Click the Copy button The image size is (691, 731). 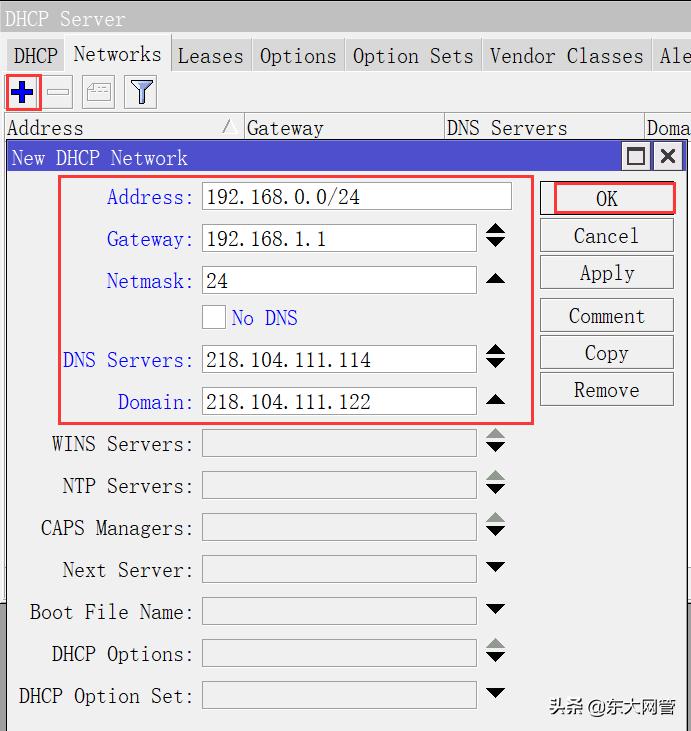click(x=607, y=352)
